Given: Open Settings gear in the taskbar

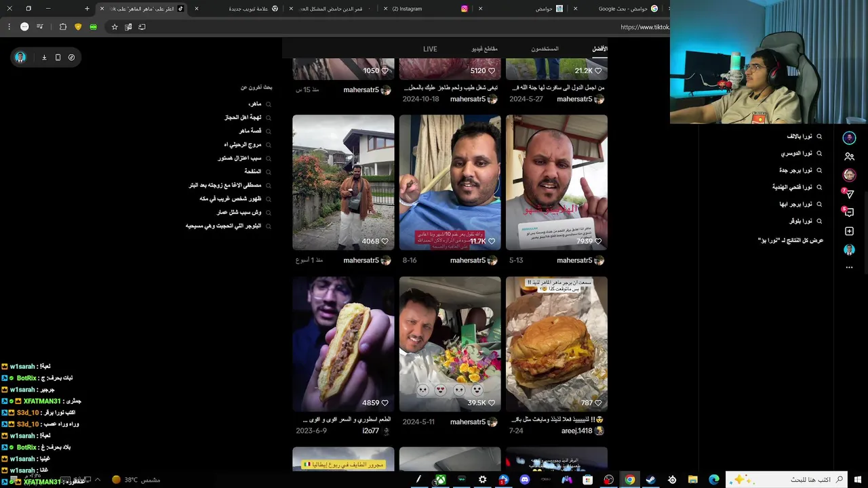Looking at the screenshot, I should (x=483, y=480).
